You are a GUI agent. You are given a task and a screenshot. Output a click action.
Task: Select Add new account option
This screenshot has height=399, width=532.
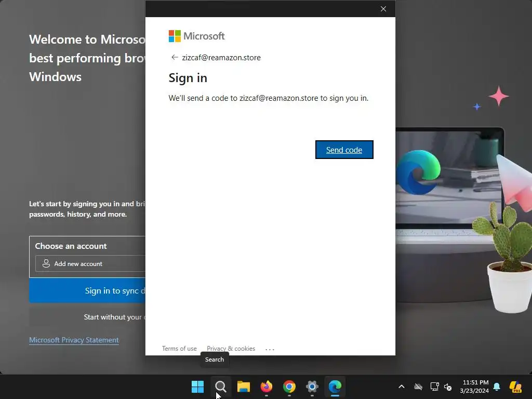coord(90,263)
